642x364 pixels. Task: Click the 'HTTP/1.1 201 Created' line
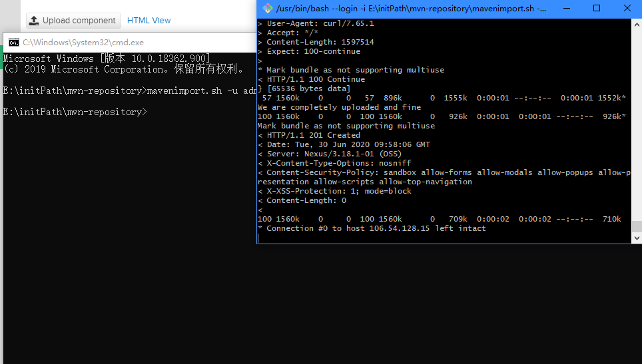pyautogui.click(x=309, y=135)
